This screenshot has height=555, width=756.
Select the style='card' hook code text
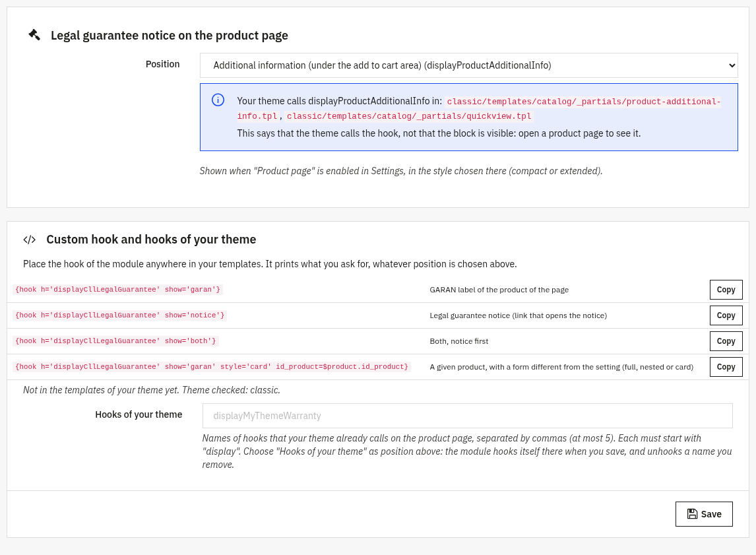click(212, 367)
